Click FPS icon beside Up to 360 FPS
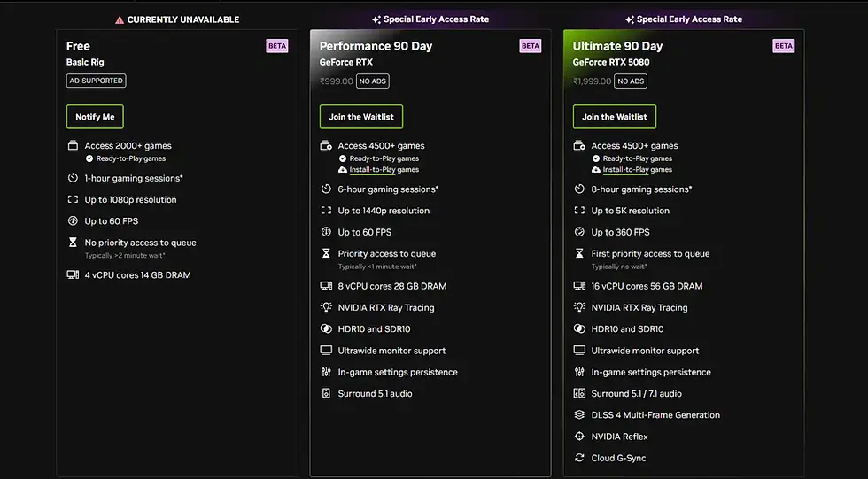The image size is (868, 479). click(579, 232)
